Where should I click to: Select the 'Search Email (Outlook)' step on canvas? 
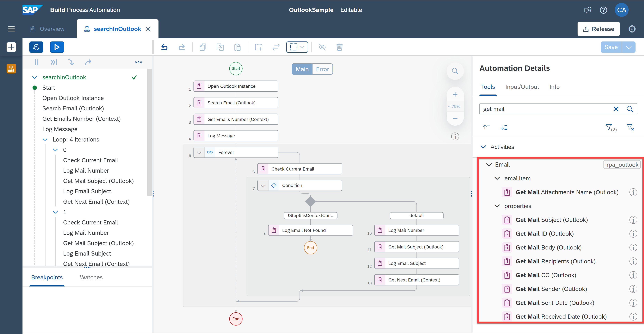(236, 103)
